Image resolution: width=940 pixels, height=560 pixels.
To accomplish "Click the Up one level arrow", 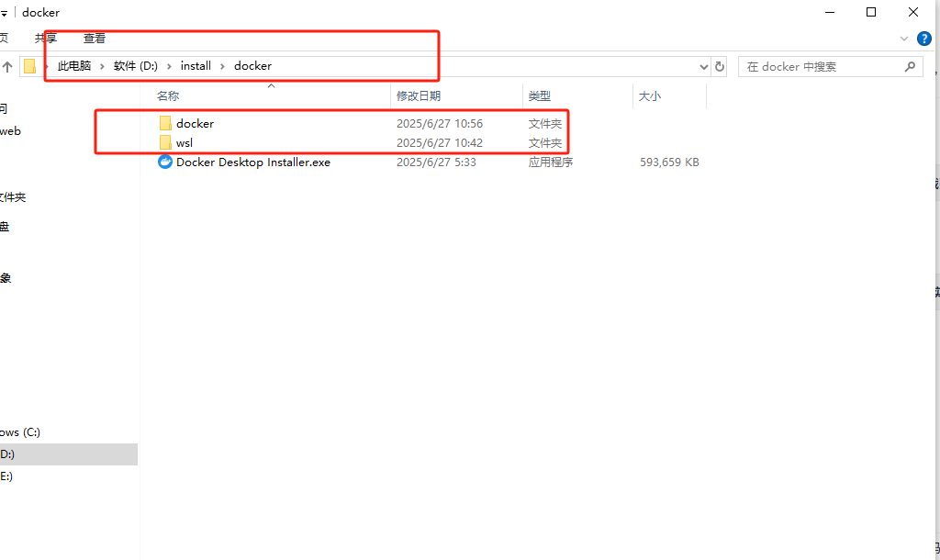I will tap(7, 66).
